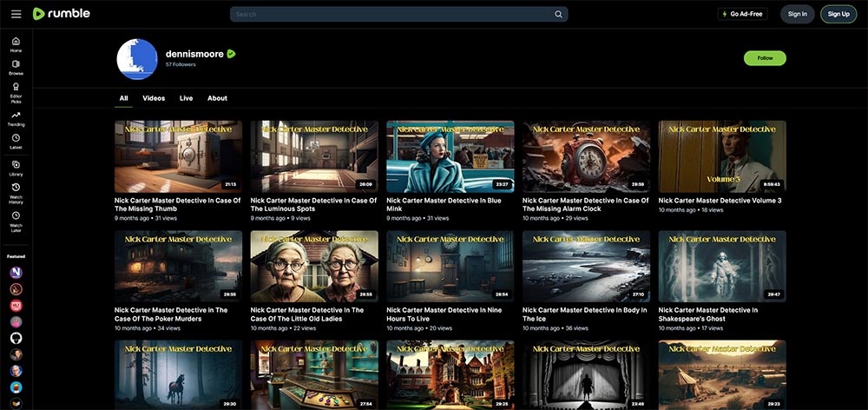Open Latest in sidebar

coord(16,142)
